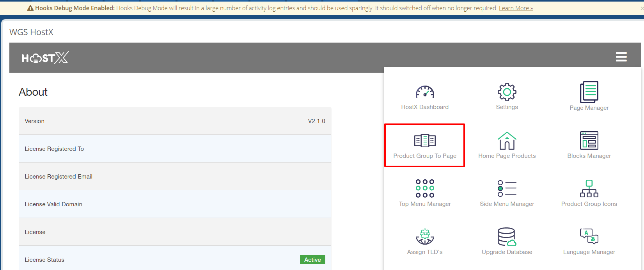The height and width of the screenshot is (270, 644).
Task: Click the Product Group Icons label
Action: 589,204
